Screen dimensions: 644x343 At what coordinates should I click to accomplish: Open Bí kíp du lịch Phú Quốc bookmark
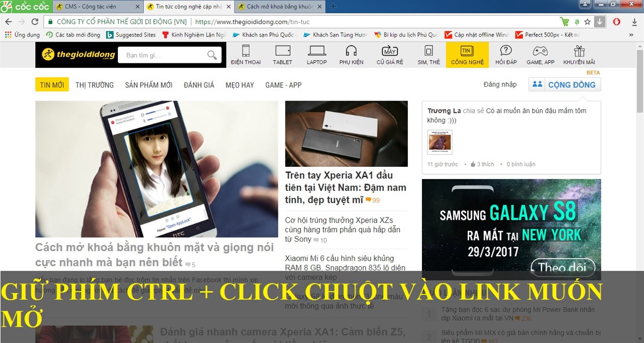click(407, 35)
